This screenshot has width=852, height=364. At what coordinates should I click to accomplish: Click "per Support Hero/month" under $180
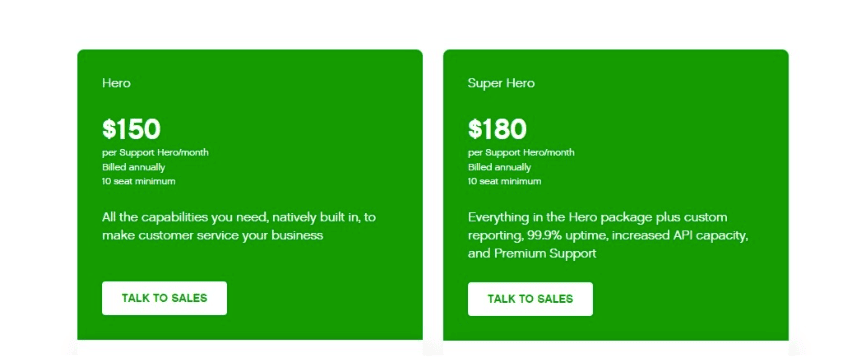pyautogui.click(x=521, y=153)
